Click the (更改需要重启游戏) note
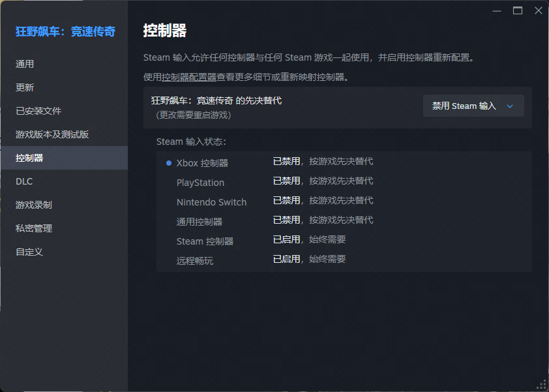Image resolution: width=549 pixels, height=392 pixels. coord(194,115)
